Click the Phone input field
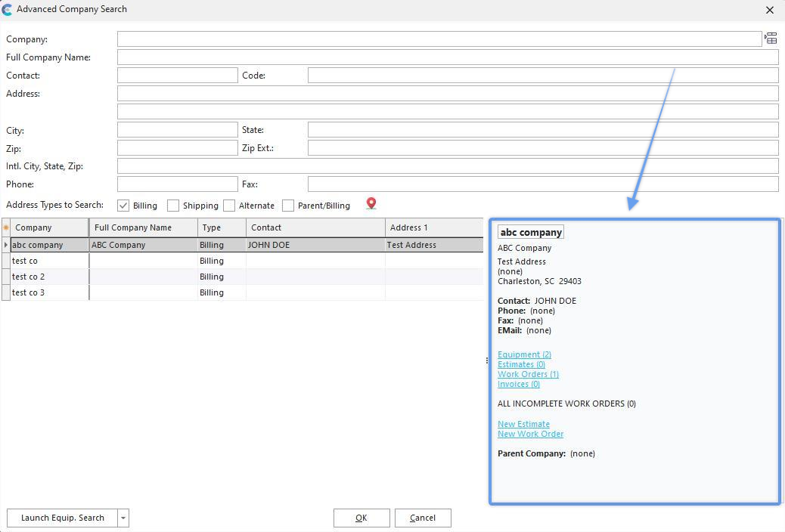The width and height of the screenshot is (785, 532). 177,184
